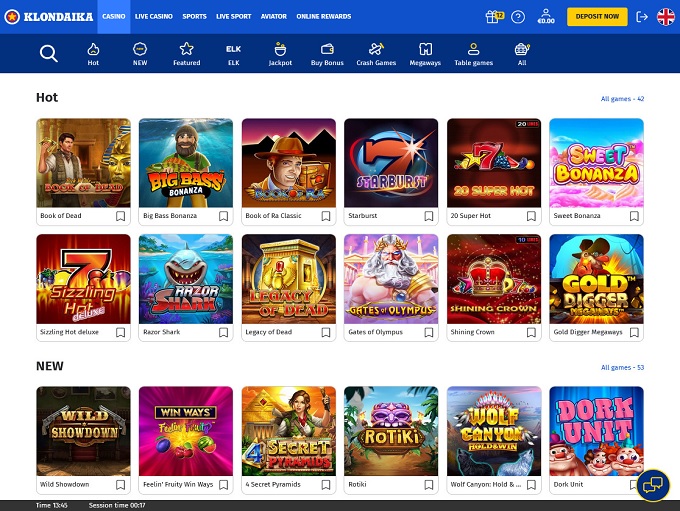Select the Hot category icon
This screenshot has height=511, width=680.
(x=93, y=54)
